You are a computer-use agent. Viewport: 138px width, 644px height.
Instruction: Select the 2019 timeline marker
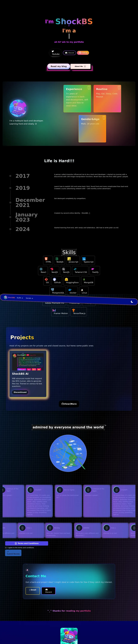point(10,188)
